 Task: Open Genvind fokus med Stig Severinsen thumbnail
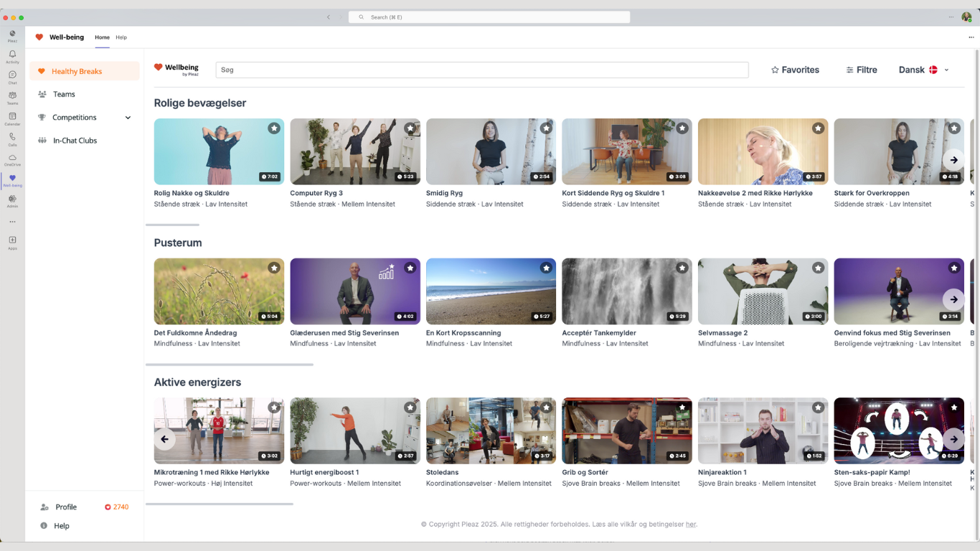point(899,291)
